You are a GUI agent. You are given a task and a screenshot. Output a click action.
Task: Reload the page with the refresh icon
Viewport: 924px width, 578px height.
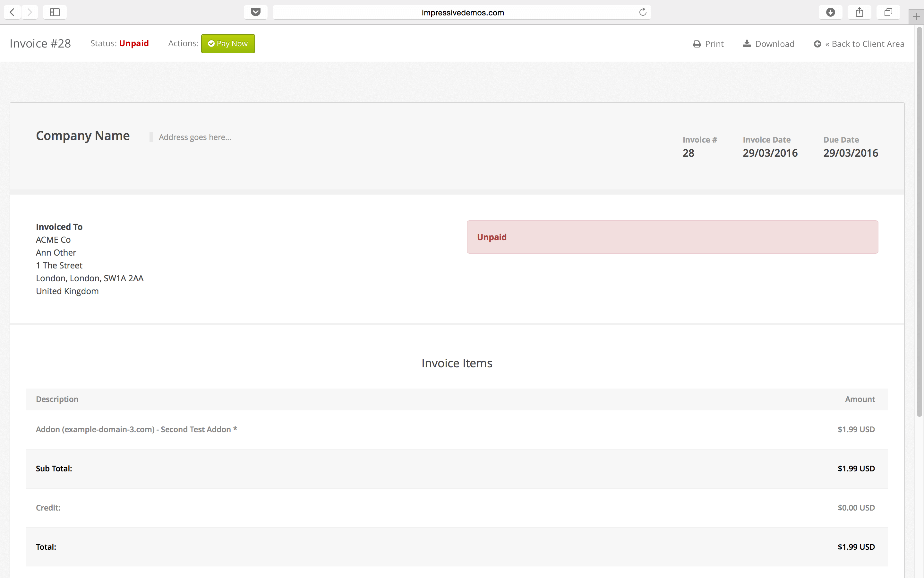pos(643,12)
